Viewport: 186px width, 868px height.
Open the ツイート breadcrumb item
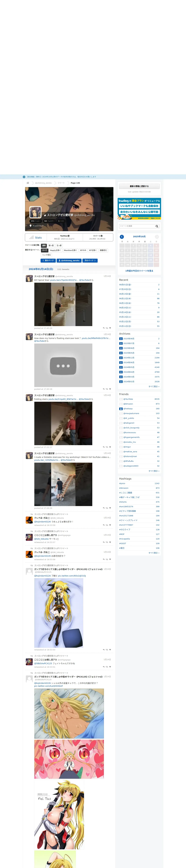tap(61, 183)
